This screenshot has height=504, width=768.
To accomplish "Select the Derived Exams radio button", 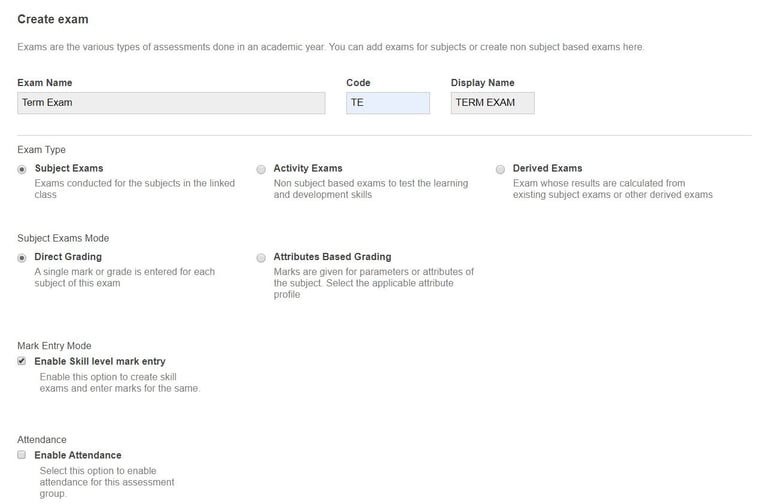I will click(501, 169).
